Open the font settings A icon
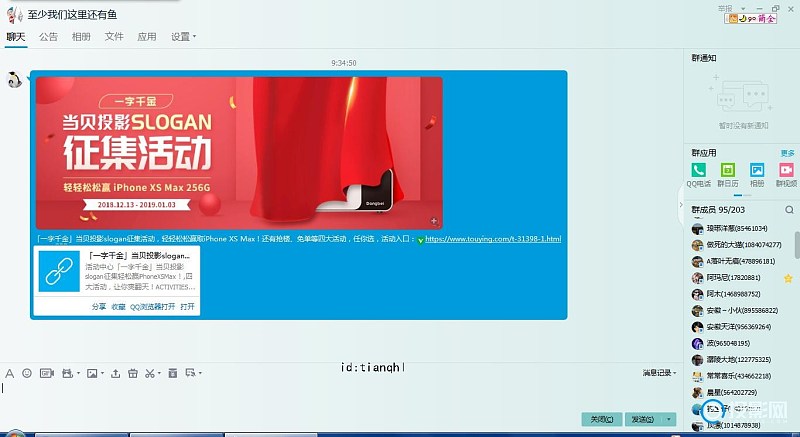Viewport: 800px width, 437px height. pos(9,373)
